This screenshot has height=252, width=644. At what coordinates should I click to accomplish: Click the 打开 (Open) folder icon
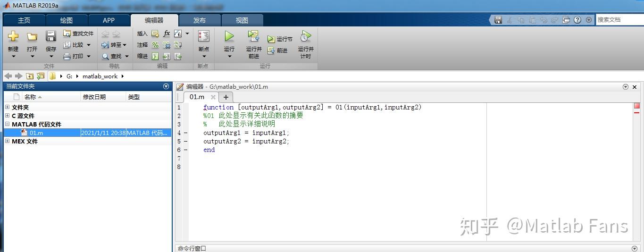(32, 36)
